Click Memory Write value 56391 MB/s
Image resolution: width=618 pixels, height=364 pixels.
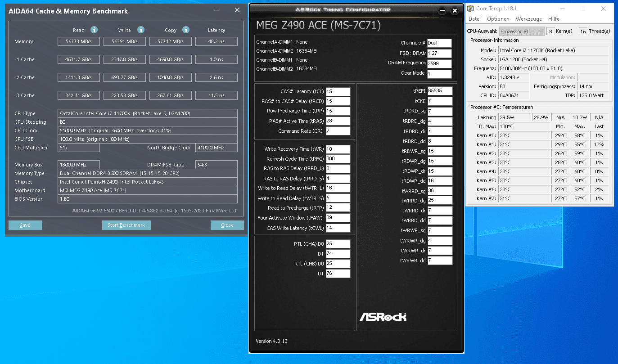[125, 41]
